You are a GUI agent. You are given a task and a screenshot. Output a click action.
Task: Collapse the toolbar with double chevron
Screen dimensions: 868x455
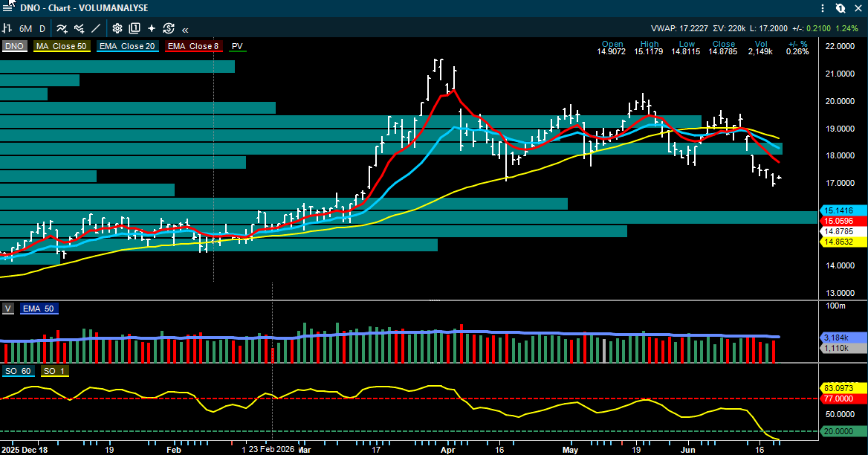[185, 29]
